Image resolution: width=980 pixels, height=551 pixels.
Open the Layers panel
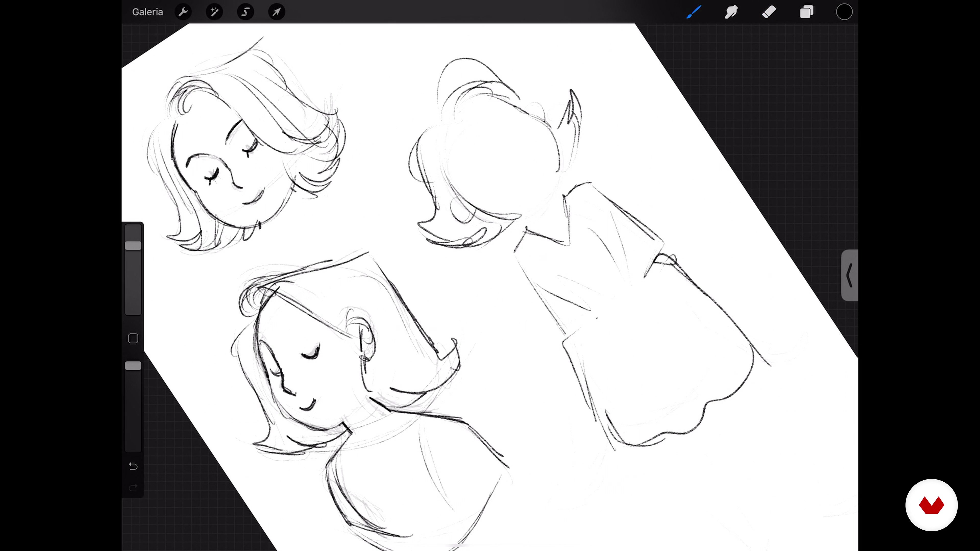click(x=806, y=12)
